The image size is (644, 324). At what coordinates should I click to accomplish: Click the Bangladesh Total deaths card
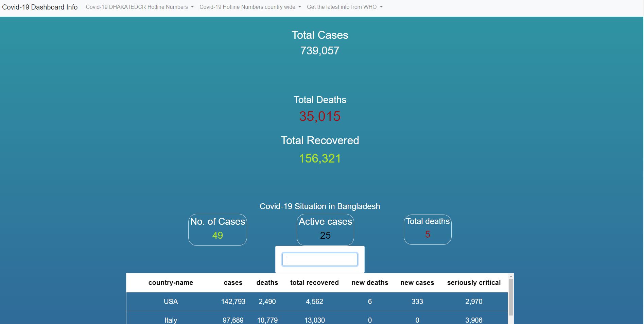428,229
